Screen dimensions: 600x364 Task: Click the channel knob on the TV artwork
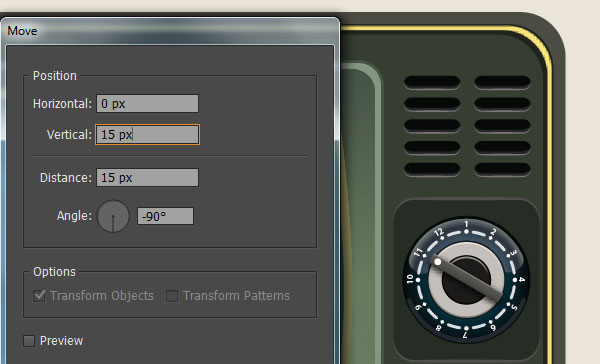pyautogui.click(x=466, y=280)
